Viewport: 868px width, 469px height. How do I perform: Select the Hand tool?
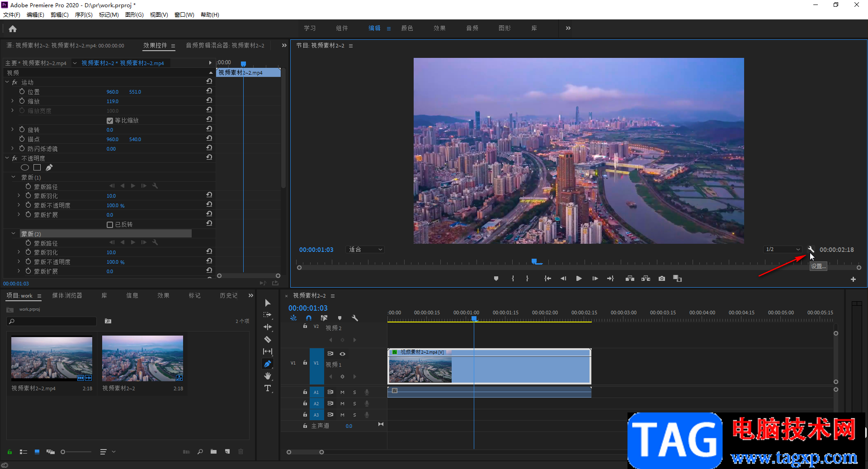[268, 376]
